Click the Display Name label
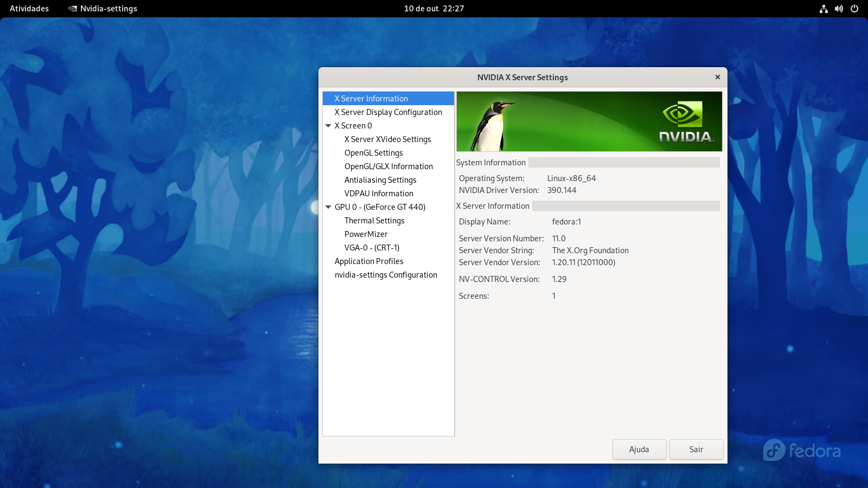 coord(484,222)
